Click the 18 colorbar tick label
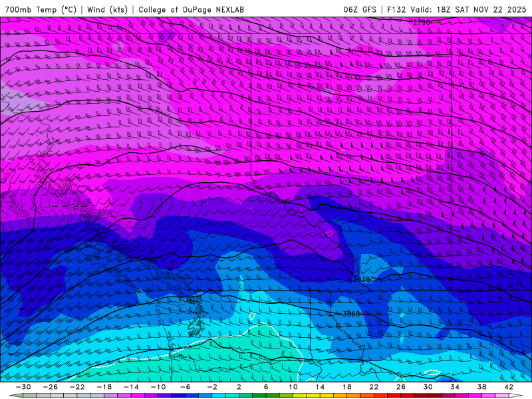 346,387
